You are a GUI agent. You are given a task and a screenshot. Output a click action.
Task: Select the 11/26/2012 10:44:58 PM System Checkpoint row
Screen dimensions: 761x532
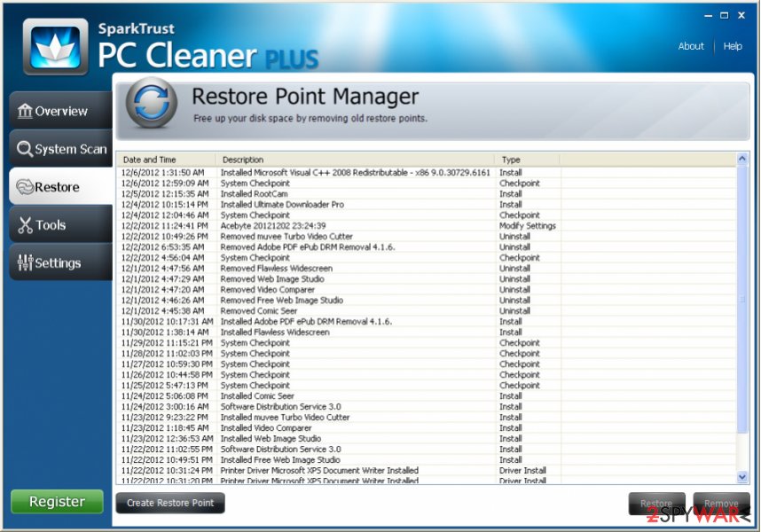pos(426,375)
